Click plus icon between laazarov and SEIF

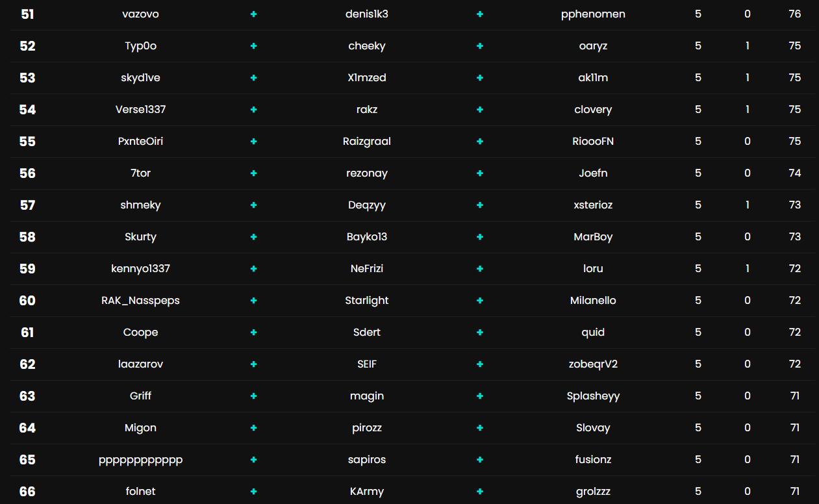[x=254, y=364]
